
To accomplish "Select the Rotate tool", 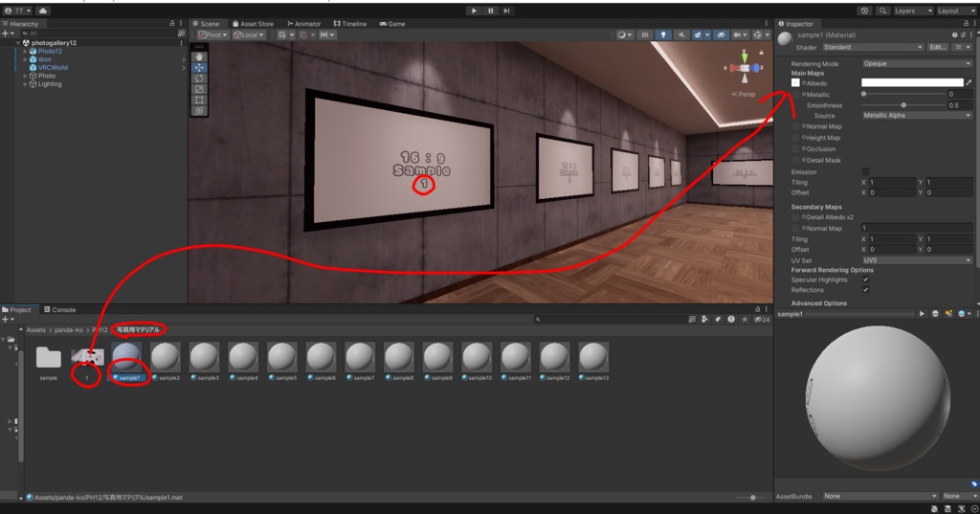I will click(199, 78).
